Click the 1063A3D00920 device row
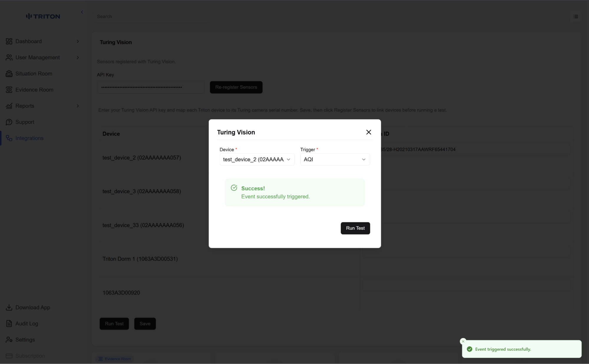 pyautogui.click(x=121, y=293)
